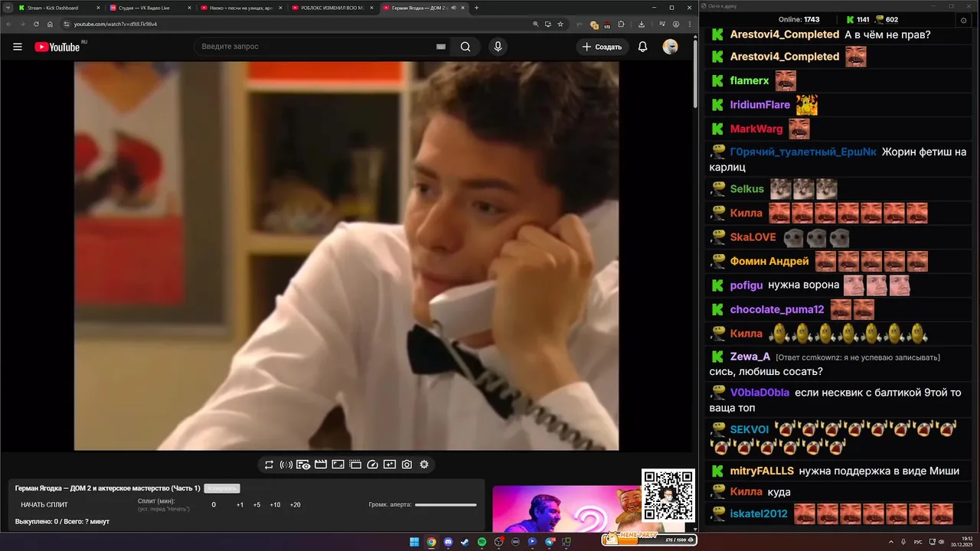Open YouTube notifications bell

[642, 47]
